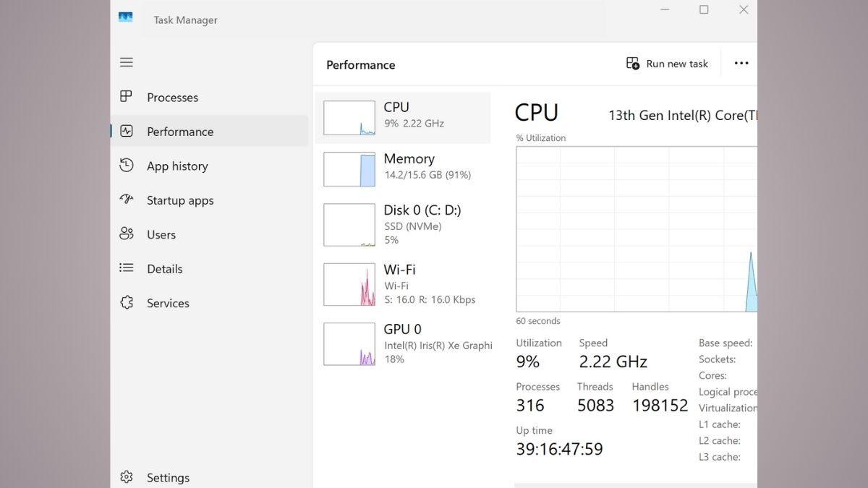Image resolution: width=868 pixels, height=488 pixels.
Task: Toggle the hamburger navigation menu
Action: [x=127, y=62]
